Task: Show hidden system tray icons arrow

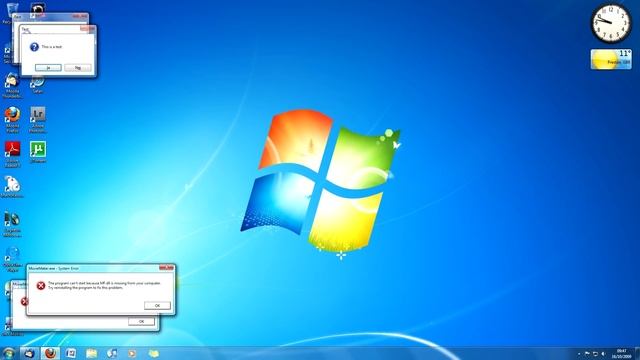Action: (579, 354)
